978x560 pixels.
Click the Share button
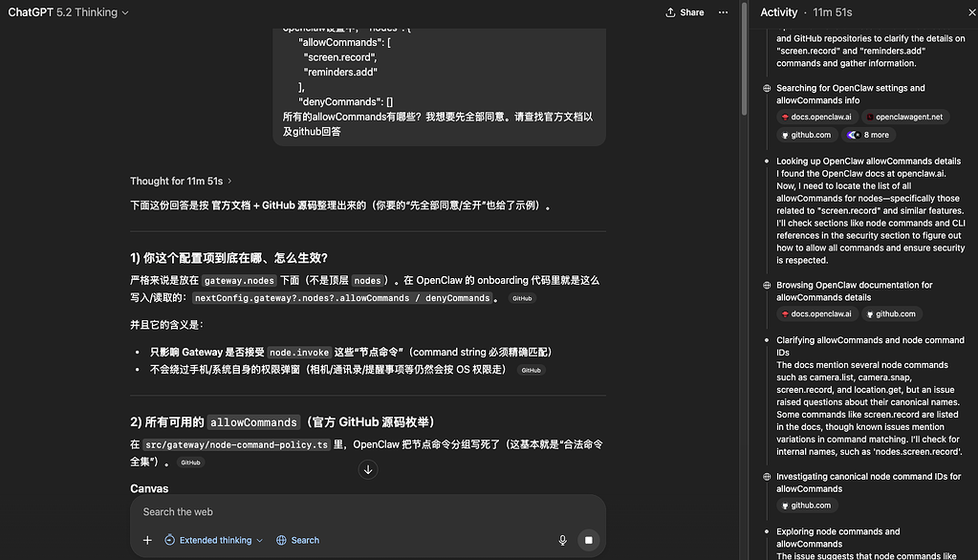coord(685,12)
